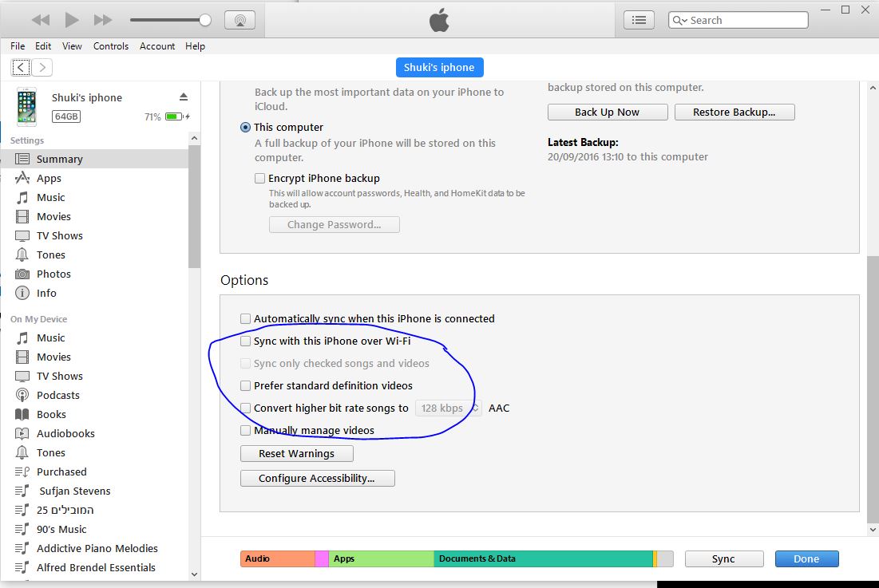
Task: Eject Shuki's iphone using eject icon
Action: click(184, 97)
